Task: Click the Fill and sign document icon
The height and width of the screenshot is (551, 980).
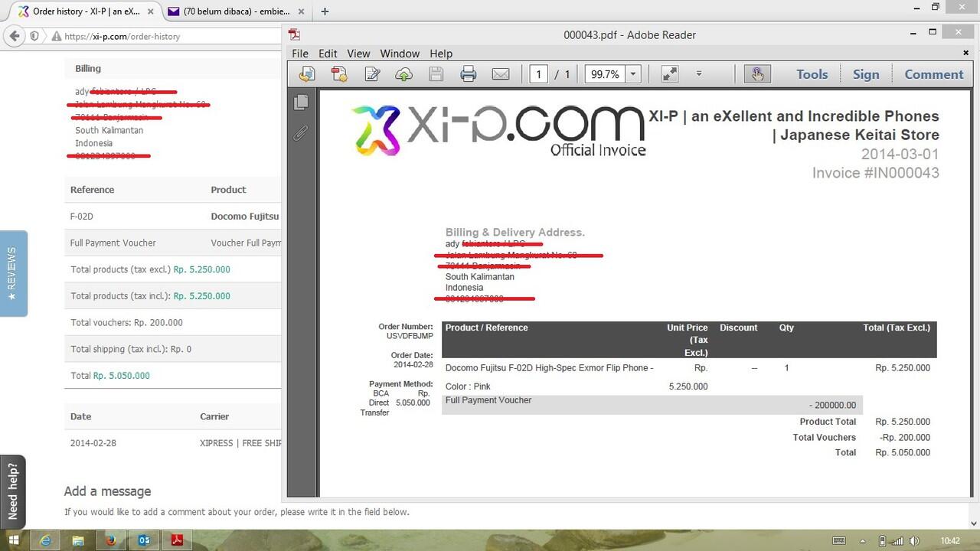Action: [x=373, y=74]
